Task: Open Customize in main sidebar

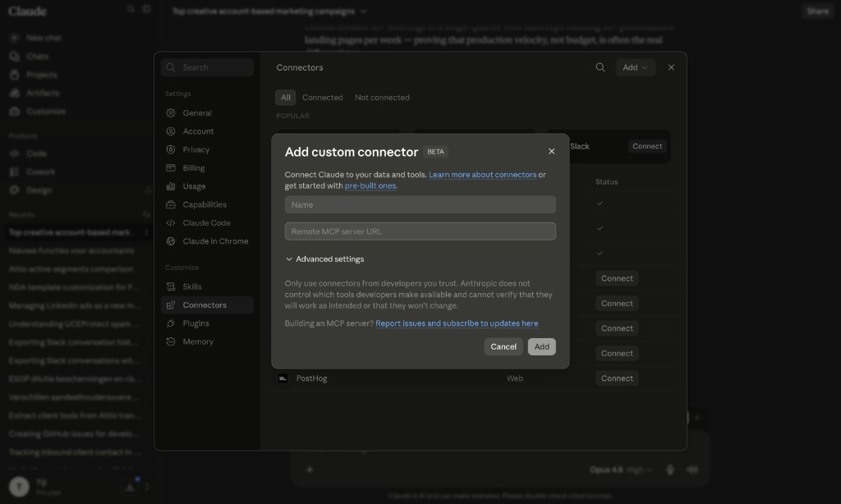Action: coord(46,111)
